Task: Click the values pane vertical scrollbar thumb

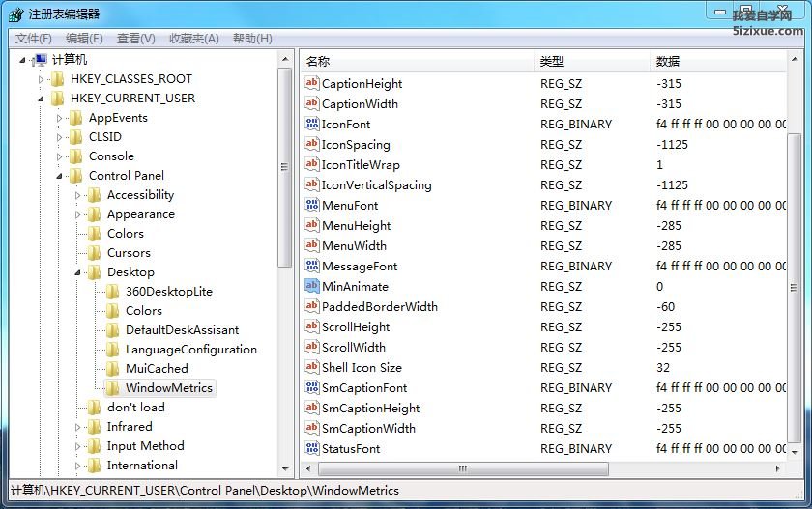Action: coord(794,288)
